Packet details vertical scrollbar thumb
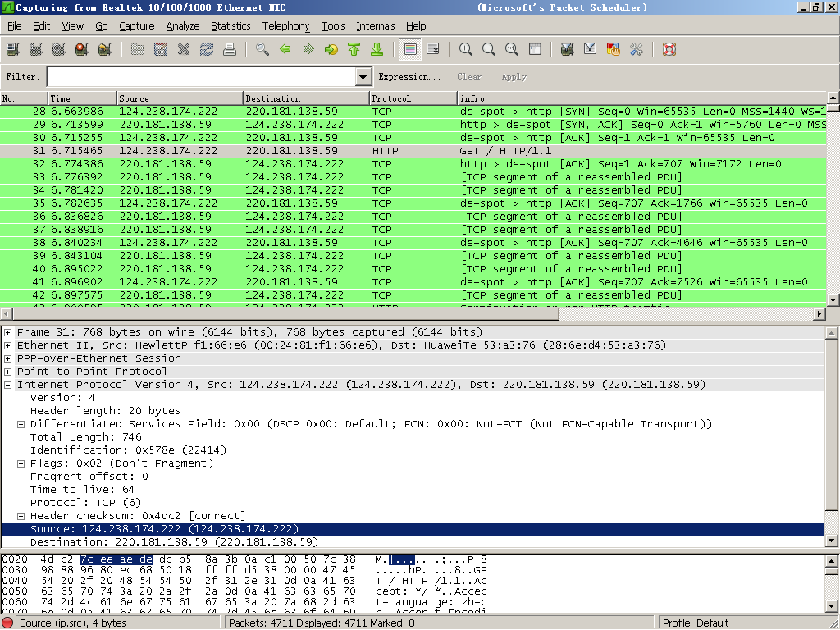Viewport: 840px width, 630px height. 832,425
